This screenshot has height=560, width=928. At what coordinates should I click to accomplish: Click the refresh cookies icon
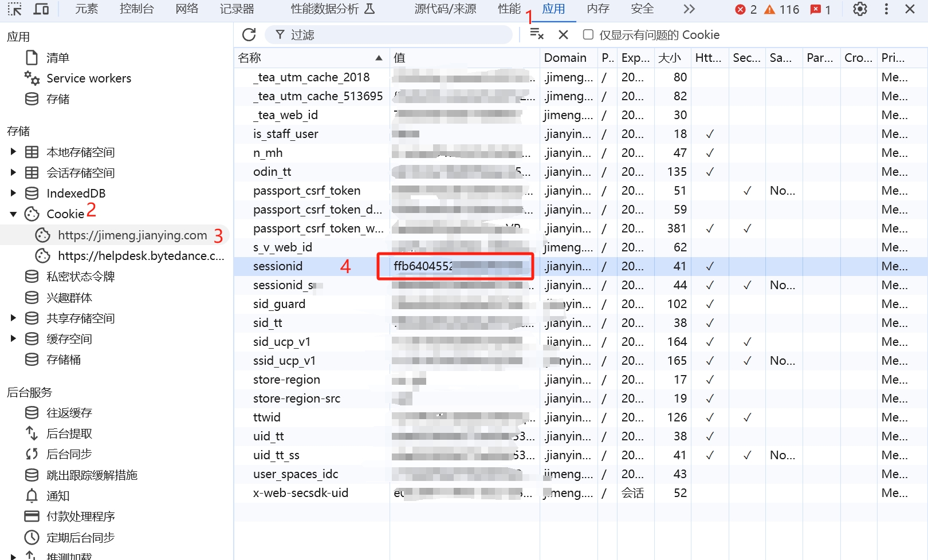pos(249,35)
